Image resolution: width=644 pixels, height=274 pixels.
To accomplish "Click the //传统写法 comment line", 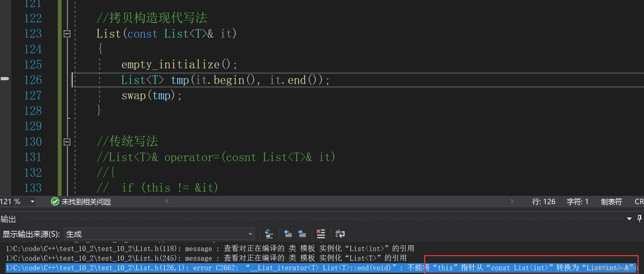I will point(127,141).
